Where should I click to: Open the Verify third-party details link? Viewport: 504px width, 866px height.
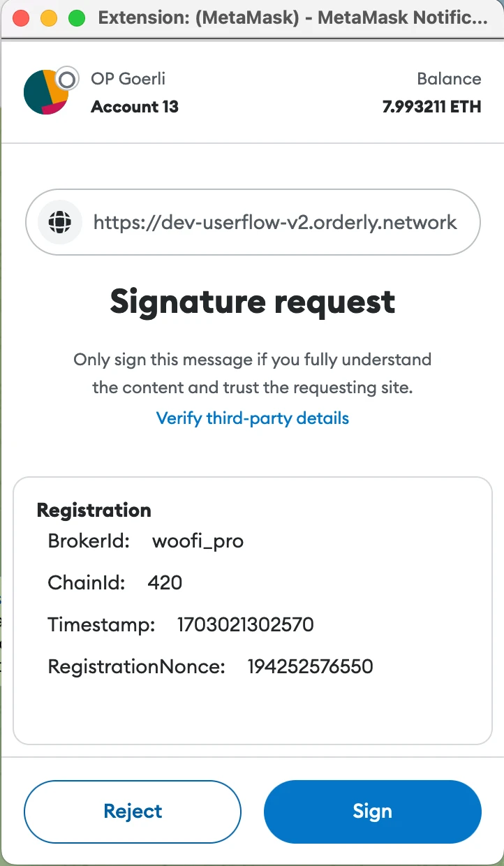(x=252, y=418)
